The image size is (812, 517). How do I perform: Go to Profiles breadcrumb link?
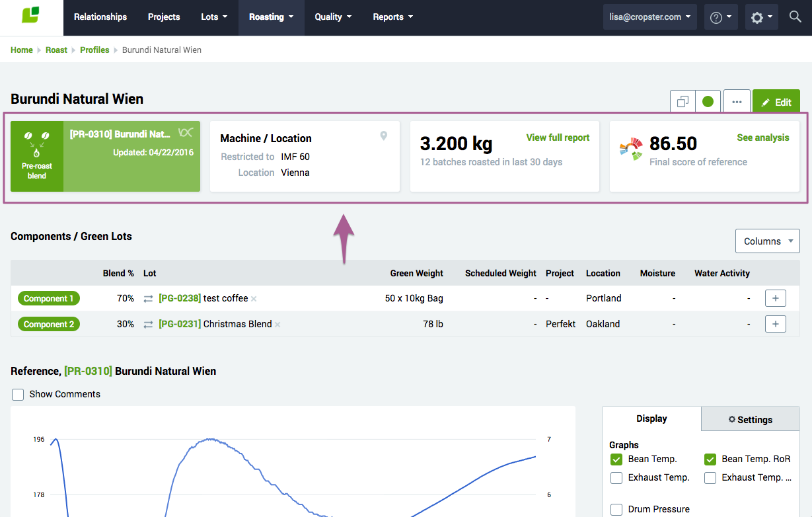[x=94, y=50]
